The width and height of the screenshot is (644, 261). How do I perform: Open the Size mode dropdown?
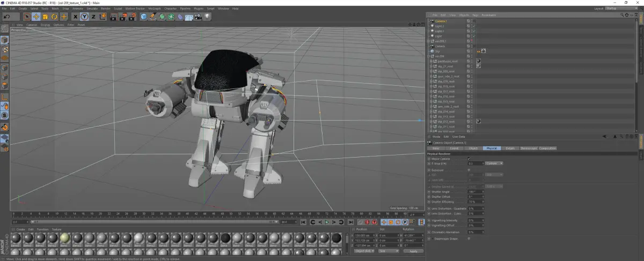pos(389,251)
